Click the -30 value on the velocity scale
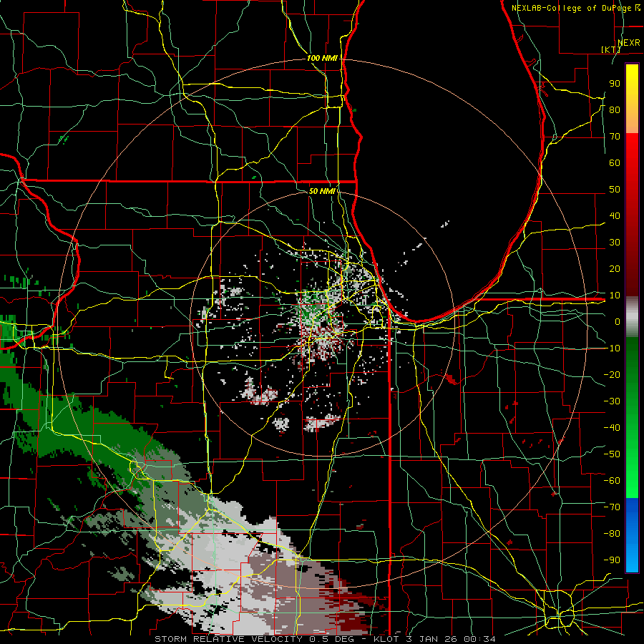The height and width of the screenshot is (644, 644). tap(612, 401)
